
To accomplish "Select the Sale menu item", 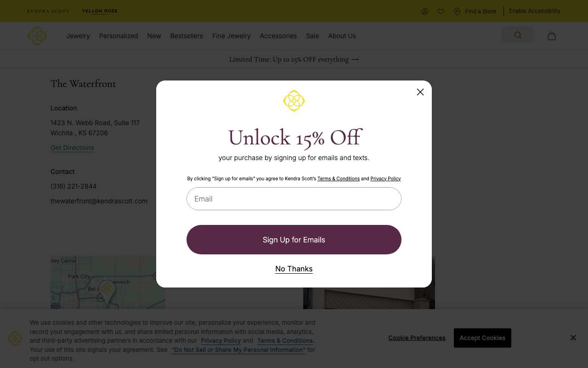I will point(312,36).
